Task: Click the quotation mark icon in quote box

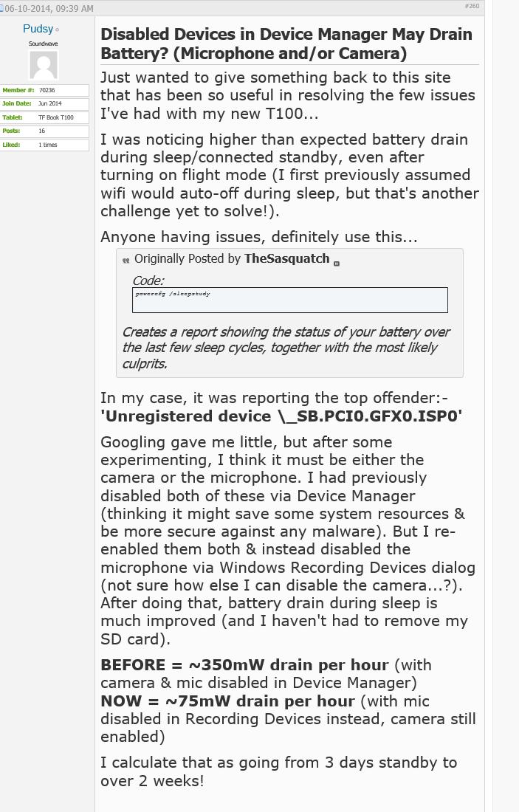Action: click(126, 261)
